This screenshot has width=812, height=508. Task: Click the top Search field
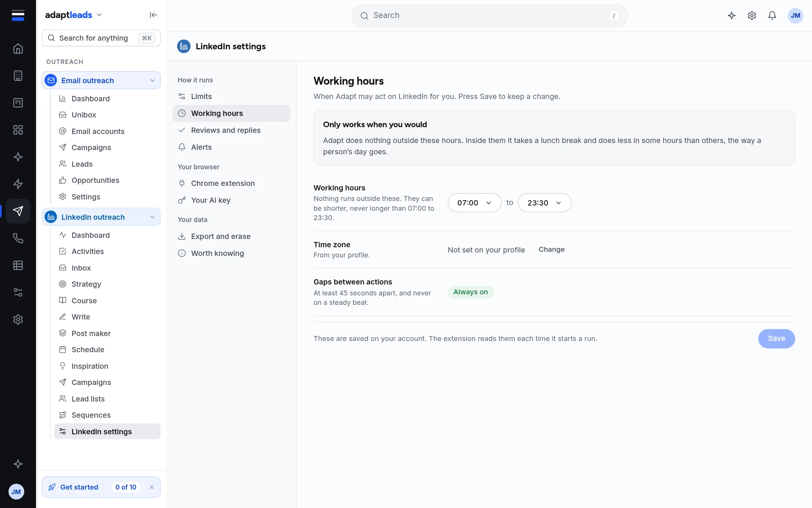tap(489, 15)
